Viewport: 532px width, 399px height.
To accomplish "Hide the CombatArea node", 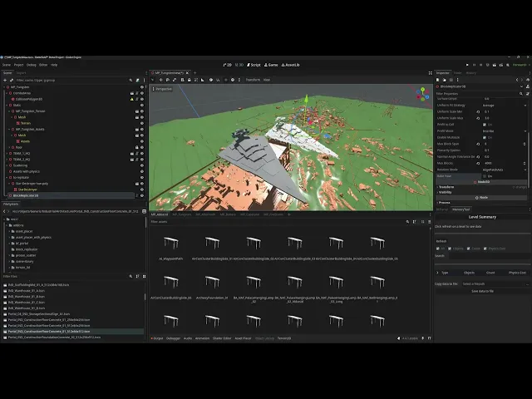I will 142,93.
